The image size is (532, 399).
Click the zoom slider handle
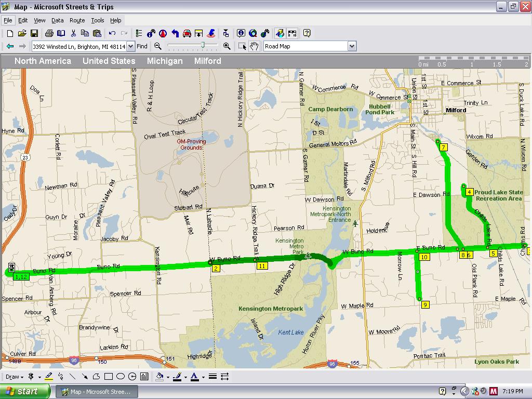tap(203, 45)
